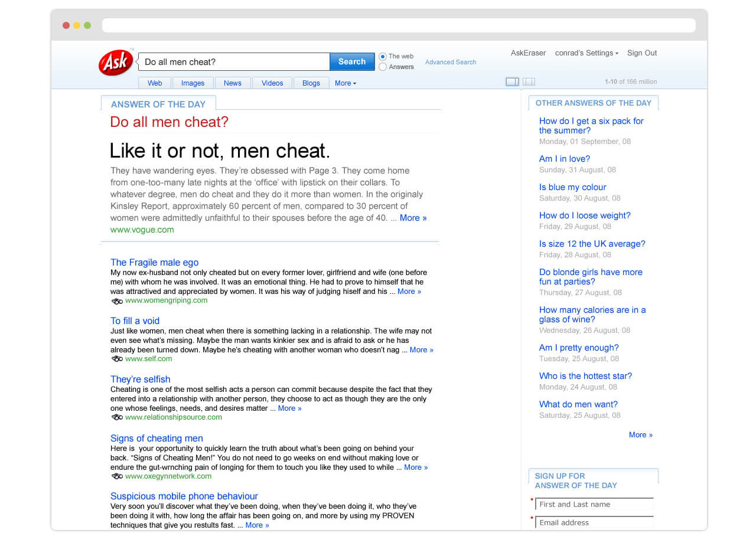
Task: Click More » in They're selfish snippet
Action: coord(290,408)
